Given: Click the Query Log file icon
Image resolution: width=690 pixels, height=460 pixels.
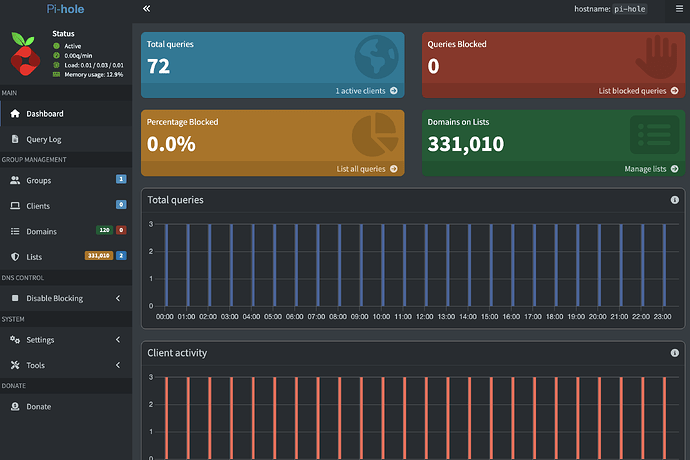Looking at the screenshot, I should [15, 139].
